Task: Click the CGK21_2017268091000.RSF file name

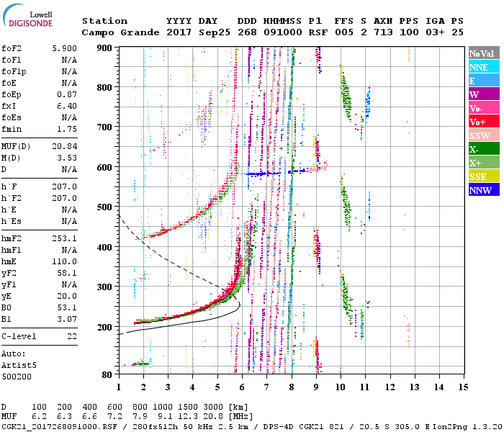Action: point(59,427)
